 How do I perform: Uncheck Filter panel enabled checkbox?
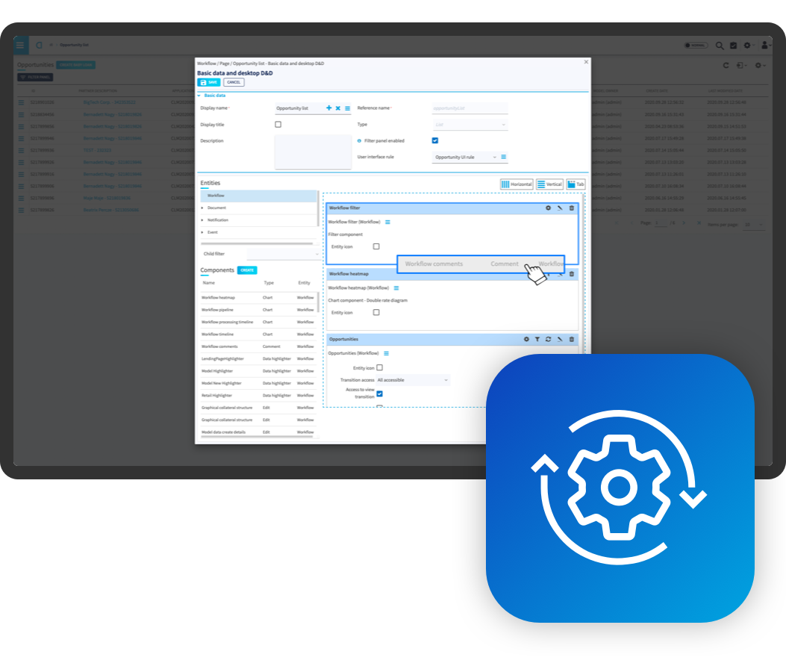click(435, 140)
